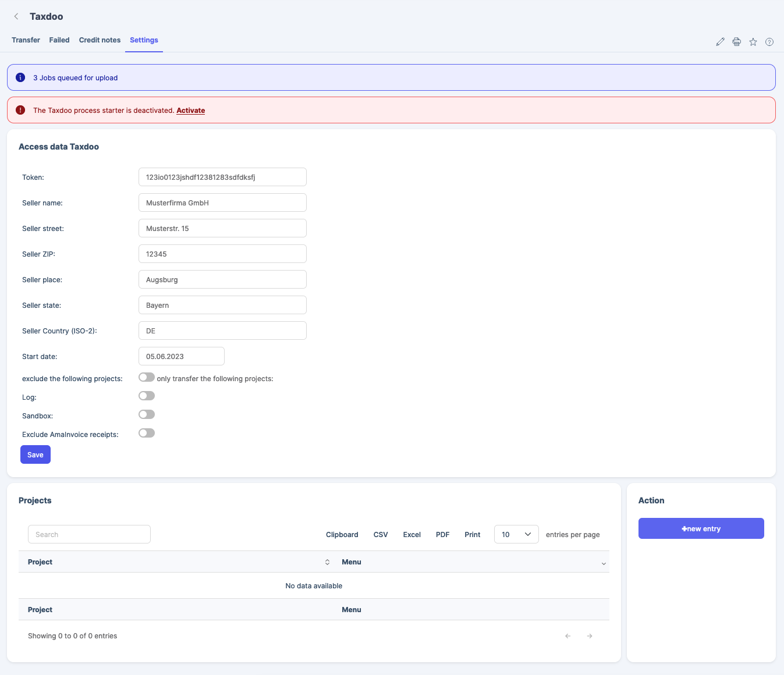Click the Projects search field
Viewport: 784px width, 675px height.
(x=89, y=535)
